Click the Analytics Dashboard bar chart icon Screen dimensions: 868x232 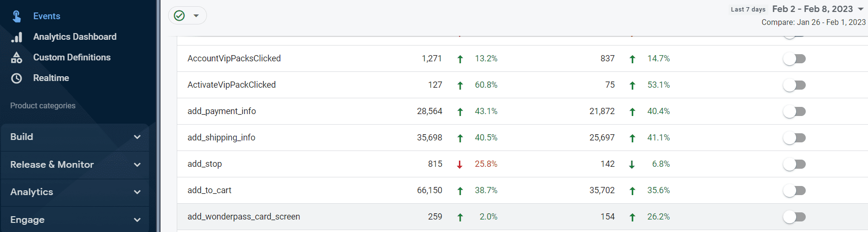17,37
